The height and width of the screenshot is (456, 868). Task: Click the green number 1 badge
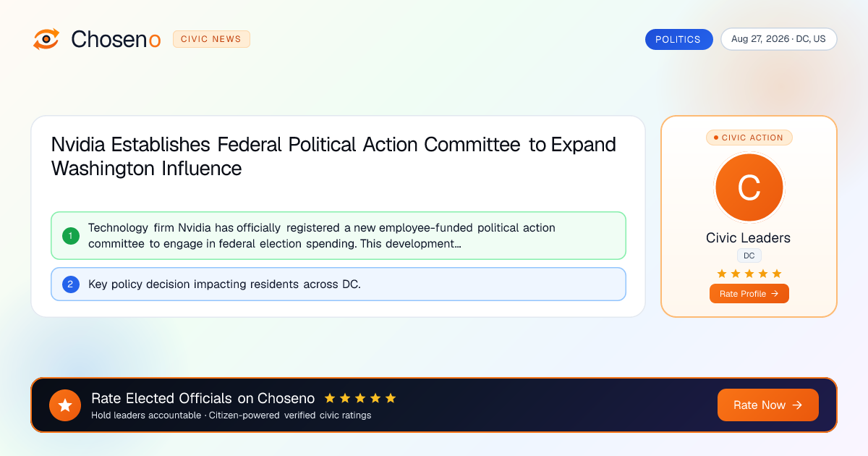[71, 236]
